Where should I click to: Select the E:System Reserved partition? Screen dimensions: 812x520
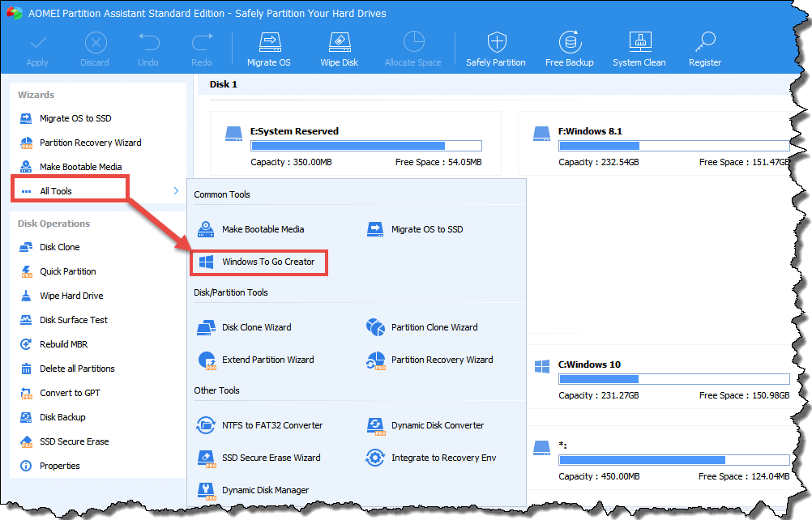[x=356, y=144]
